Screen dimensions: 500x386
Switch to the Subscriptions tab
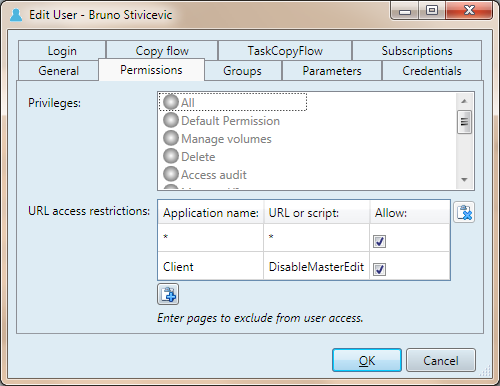pyautogui.click(x=417, y=51)
